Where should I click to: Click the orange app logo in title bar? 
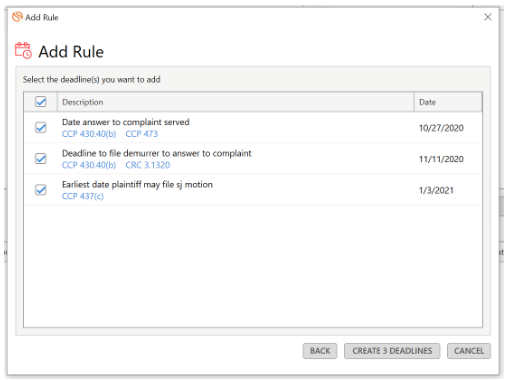(x=17, y=17)
